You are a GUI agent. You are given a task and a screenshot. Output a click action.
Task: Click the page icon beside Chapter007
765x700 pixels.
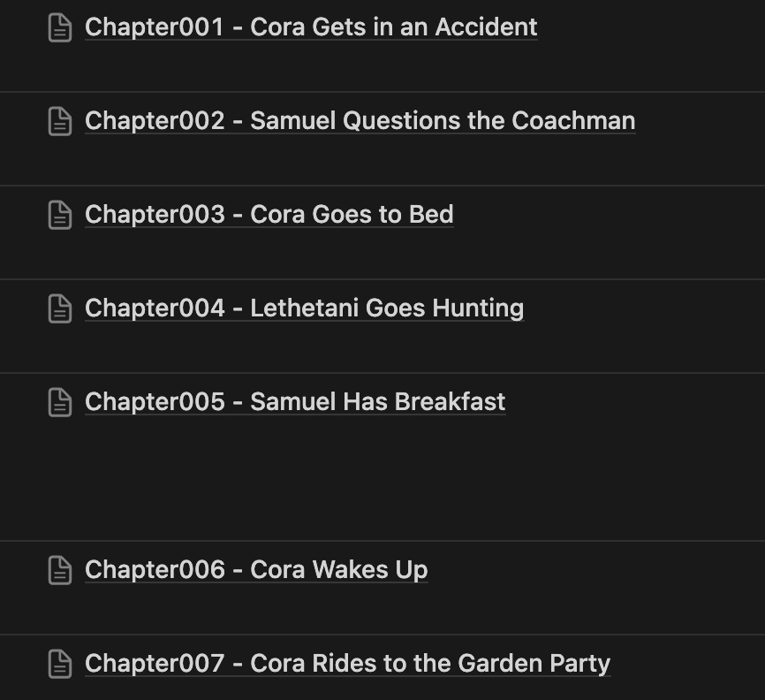59,663
